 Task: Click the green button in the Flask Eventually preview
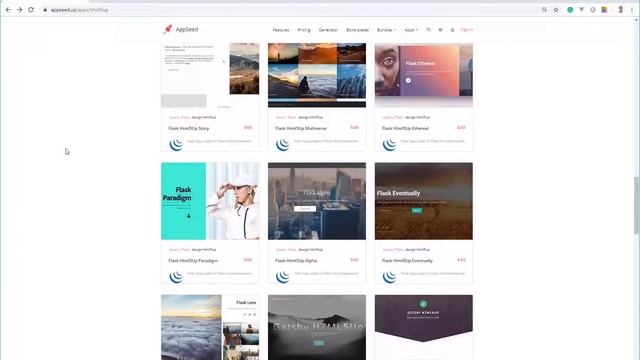(417, 211)
